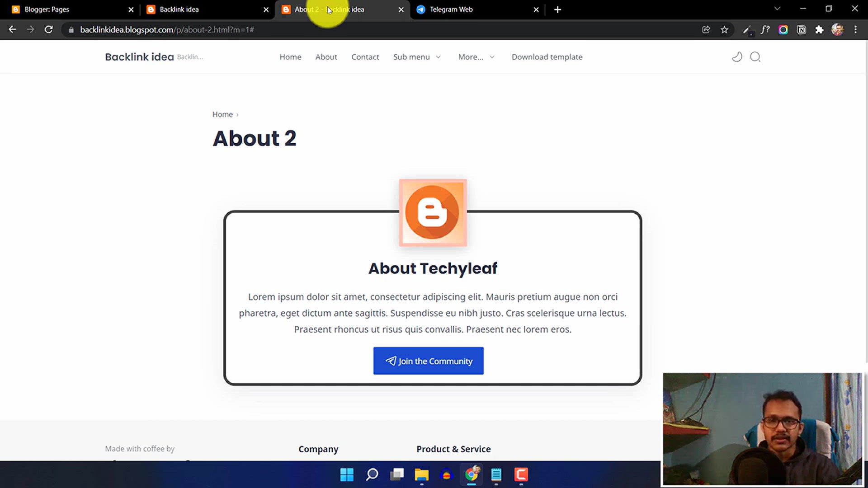Click Download template link
The height and width of the screenshot is (488, 868).
point(547,57)
